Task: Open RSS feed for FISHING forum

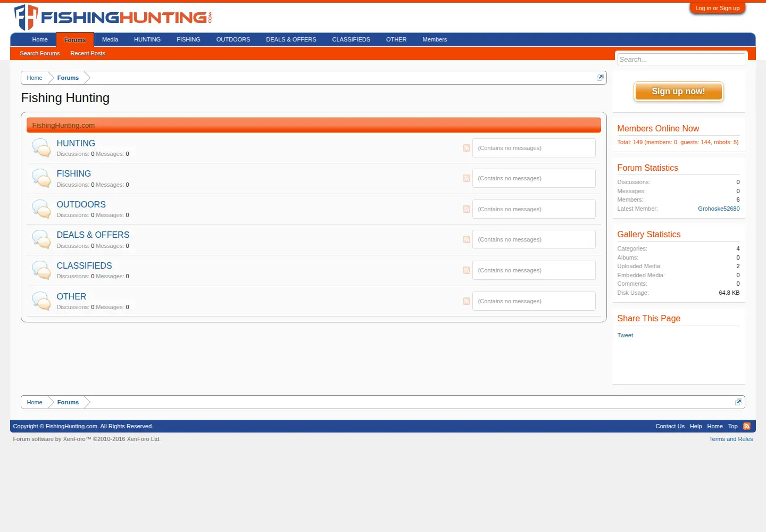Action: (467, 178)
